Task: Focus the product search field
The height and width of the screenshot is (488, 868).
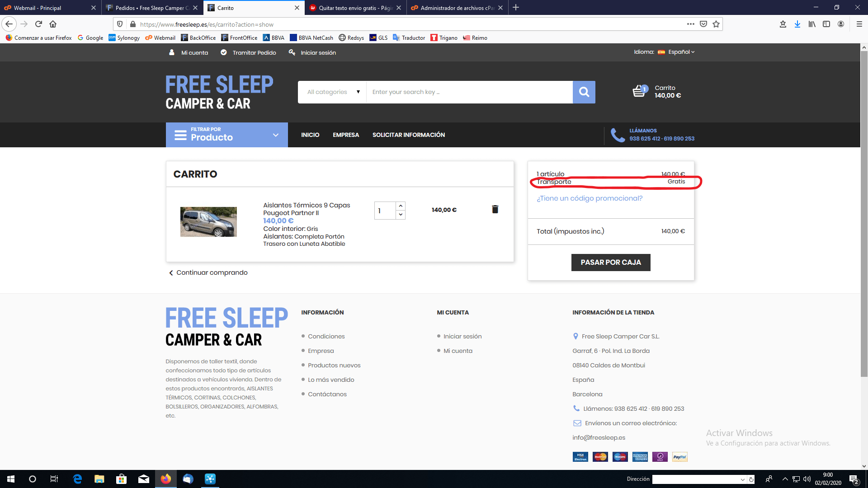Action: pos(469,92)
